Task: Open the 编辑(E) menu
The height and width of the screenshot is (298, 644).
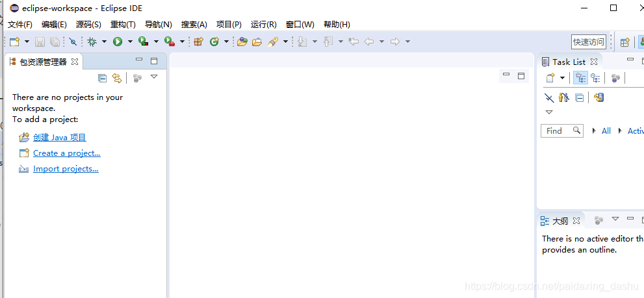Action: click(54, 24)
